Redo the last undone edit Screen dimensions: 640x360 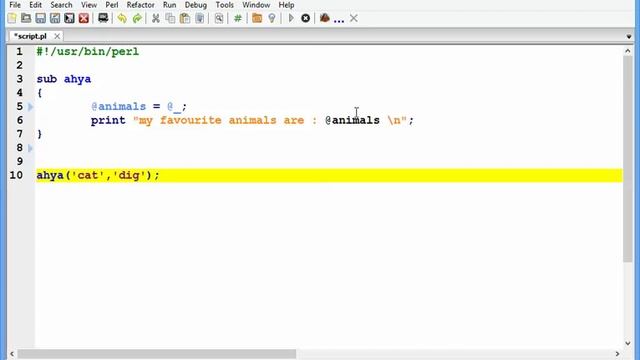point(137,18)
